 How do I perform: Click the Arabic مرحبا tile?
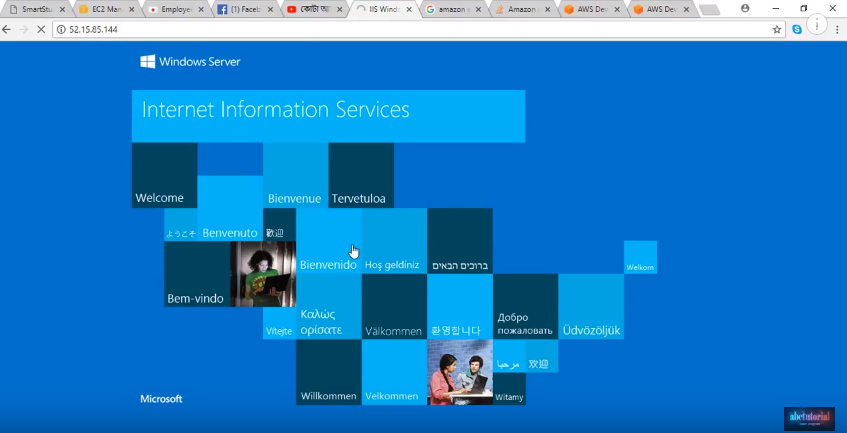click(509, 356)
